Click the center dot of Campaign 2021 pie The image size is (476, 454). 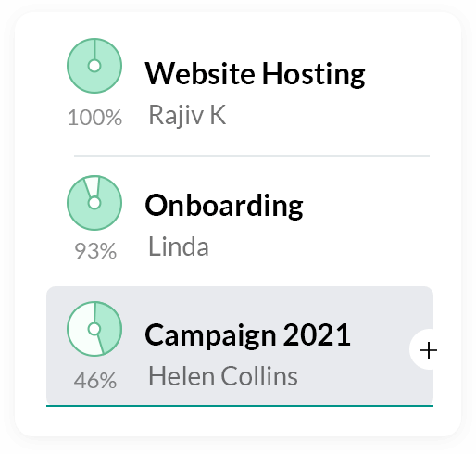tap(94, 329)
